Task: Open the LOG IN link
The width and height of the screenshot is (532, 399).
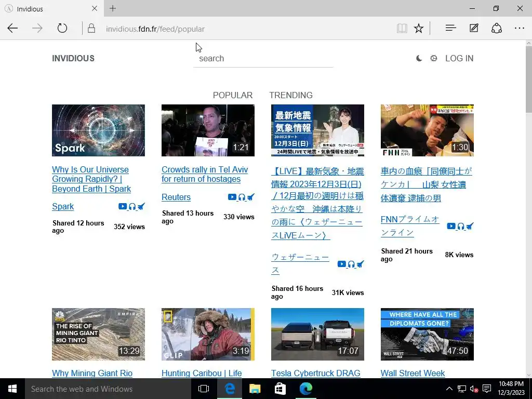Action: click(x=459, y=58)
